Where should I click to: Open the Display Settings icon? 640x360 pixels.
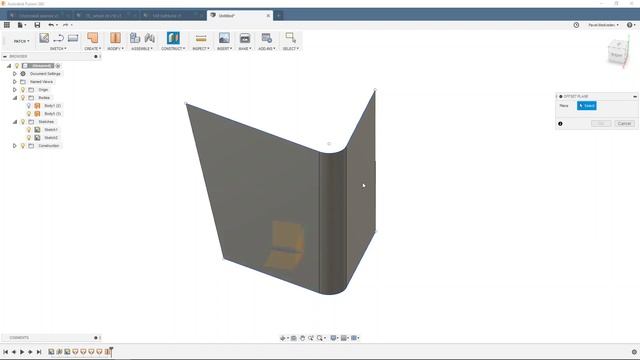(333, 338)
